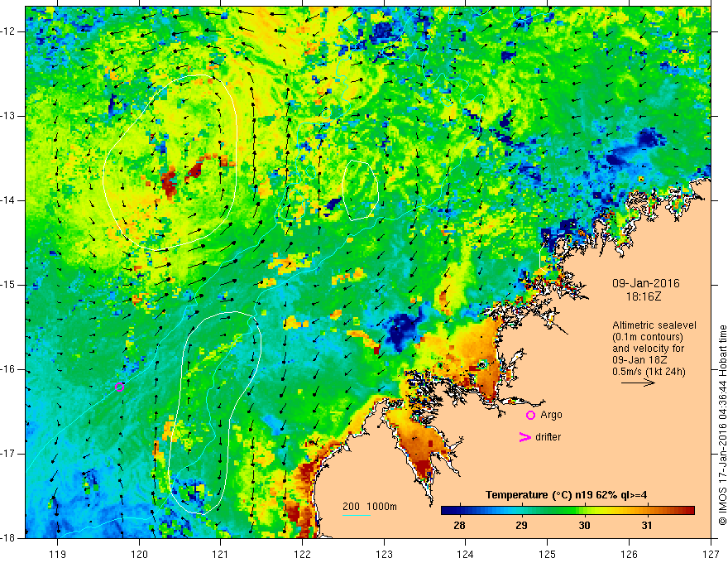The height and width of the screenshot is (563, 728).
Task: Click longitude axis label 126
Action: point(629,554)
